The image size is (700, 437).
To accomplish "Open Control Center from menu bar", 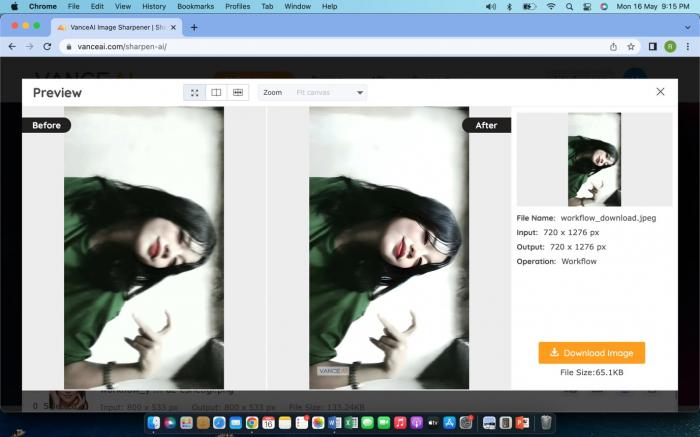I will click(587, 6).
